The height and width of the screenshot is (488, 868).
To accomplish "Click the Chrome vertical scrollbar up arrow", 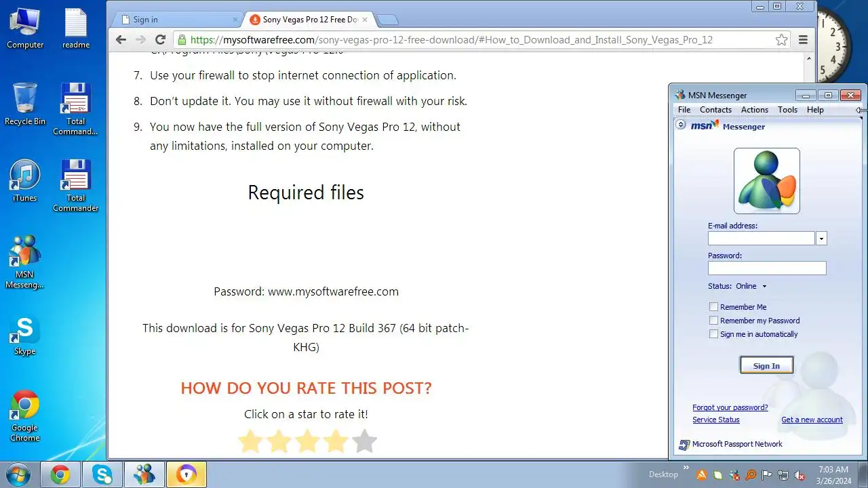I will pos(809,59).
